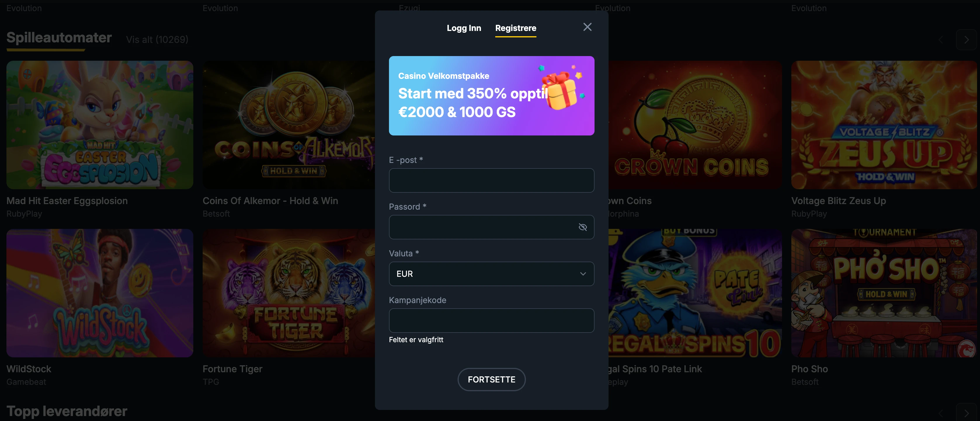Open the WildStock game thumbnail
Image resolution: width=980 pixels, height=421 pixels.
pos(100,293)
